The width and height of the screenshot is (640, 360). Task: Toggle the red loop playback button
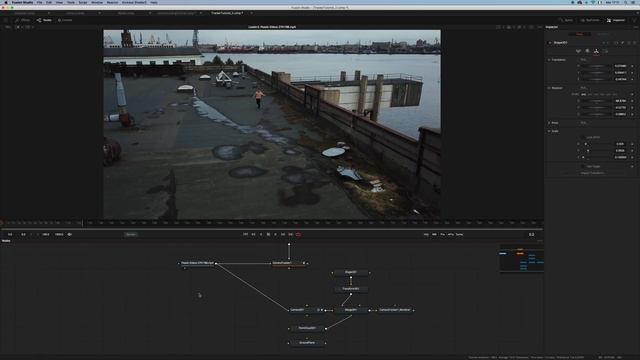[x=298, y=235]
